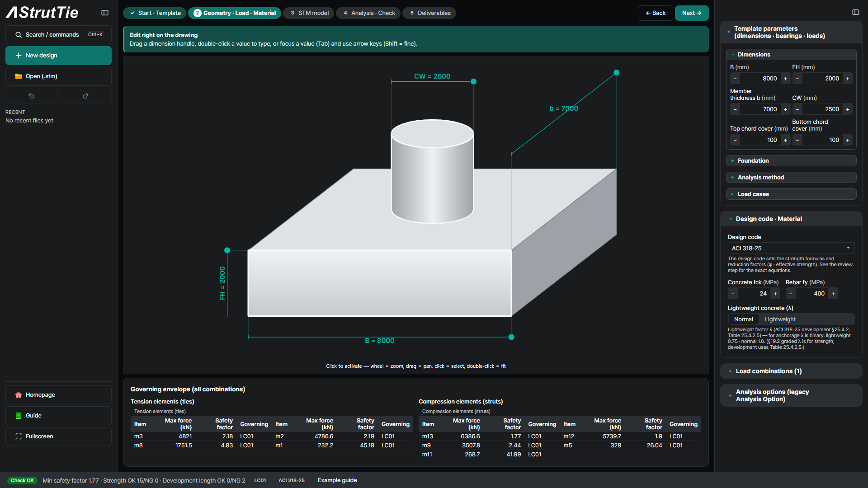Collapse Design code · Material panel
The height and width of the screenshot is (488, 868).
(x=791, y=219)
